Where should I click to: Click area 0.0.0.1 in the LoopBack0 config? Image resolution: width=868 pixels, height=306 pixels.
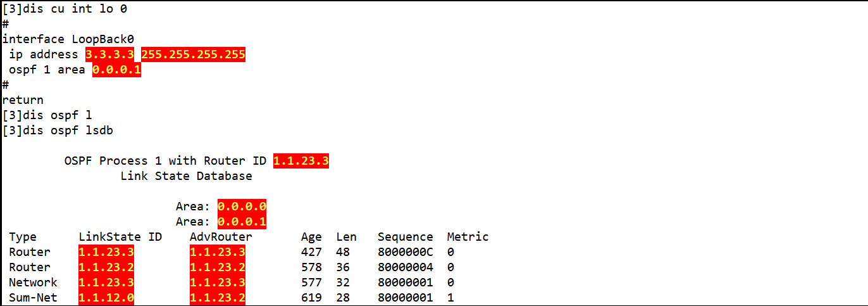click(116, 70)
